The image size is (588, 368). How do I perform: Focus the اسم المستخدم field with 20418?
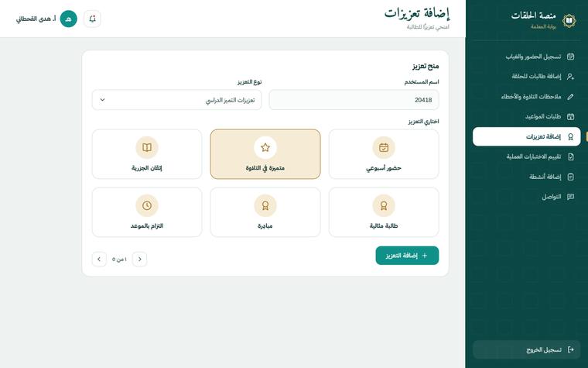tap(354, 100)
